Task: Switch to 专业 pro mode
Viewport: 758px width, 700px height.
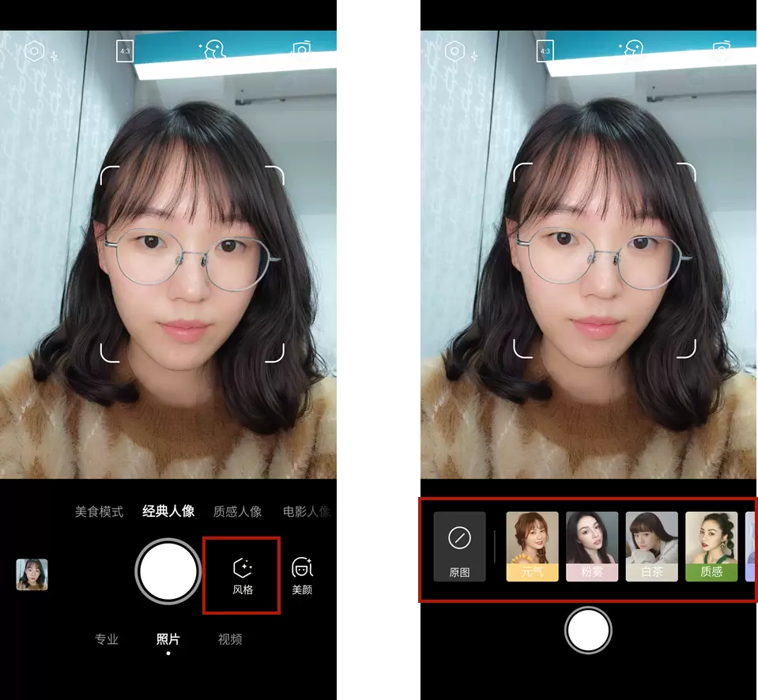Action: [107, 639]
